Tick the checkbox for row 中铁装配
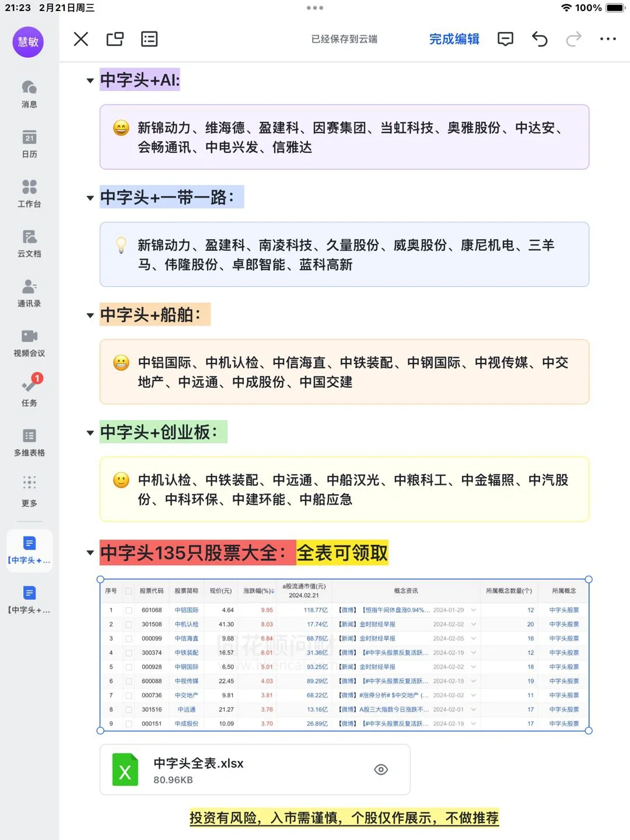 [128, 653]
